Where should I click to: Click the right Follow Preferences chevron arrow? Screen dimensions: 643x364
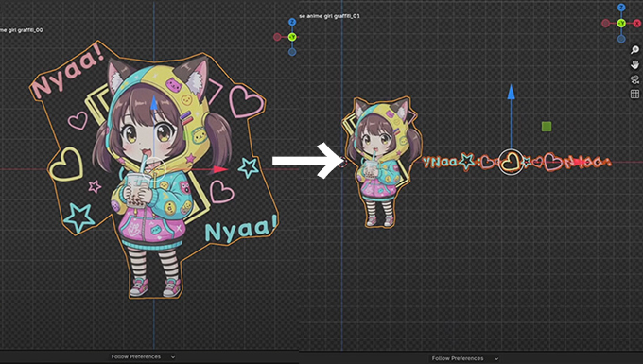click(496, 358)
